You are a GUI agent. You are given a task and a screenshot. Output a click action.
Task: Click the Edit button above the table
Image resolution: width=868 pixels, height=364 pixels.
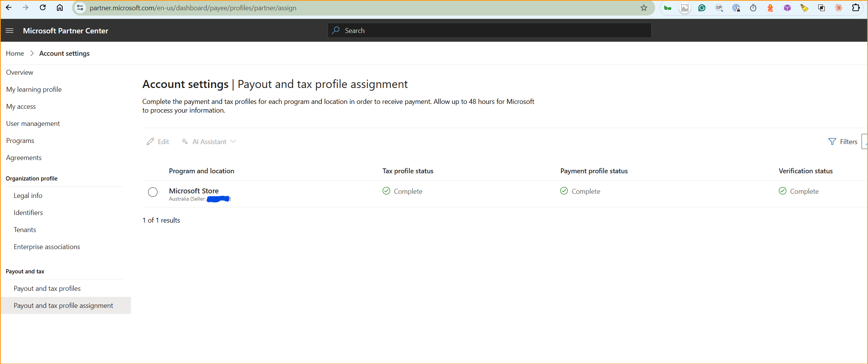pos(158,141)
